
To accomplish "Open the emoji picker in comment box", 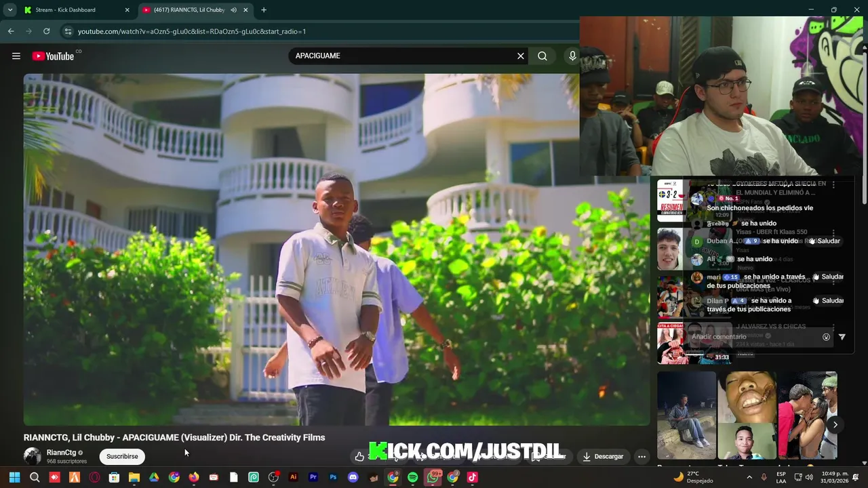I will [826, 337].
